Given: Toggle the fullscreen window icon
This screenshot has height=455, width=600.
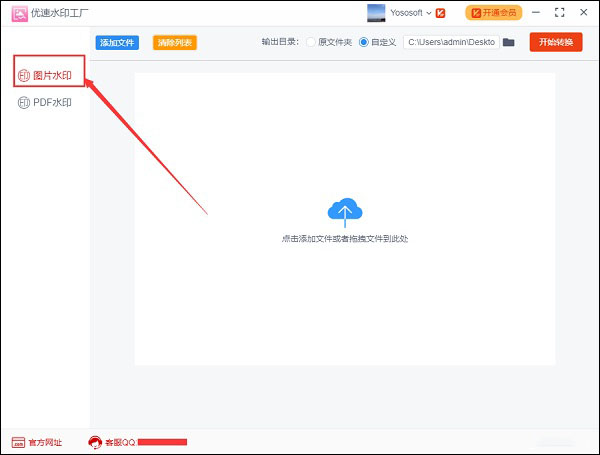Looking at the screenshot, I should click(559, 13).
